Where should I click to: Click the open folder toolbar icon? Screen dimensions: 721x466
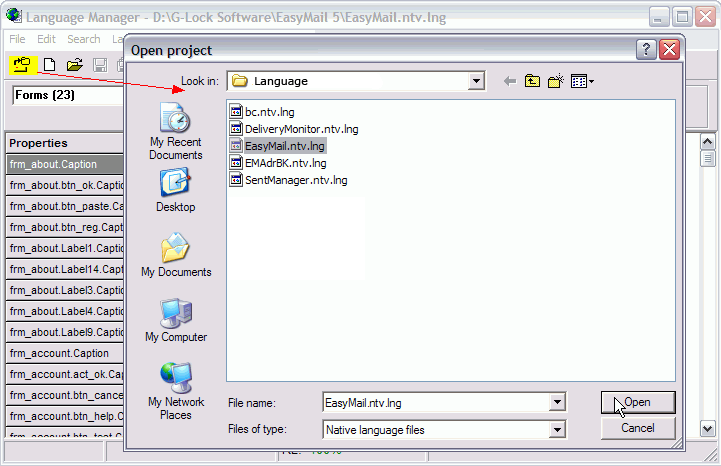point(74,65)
